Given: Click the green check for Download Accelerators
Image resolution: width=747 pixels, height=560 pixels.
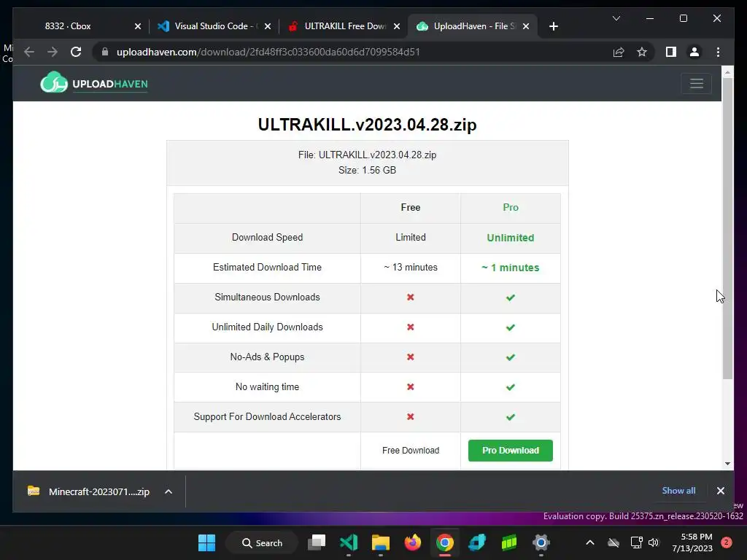Looking at the screenshot, I should click(510, 417).
